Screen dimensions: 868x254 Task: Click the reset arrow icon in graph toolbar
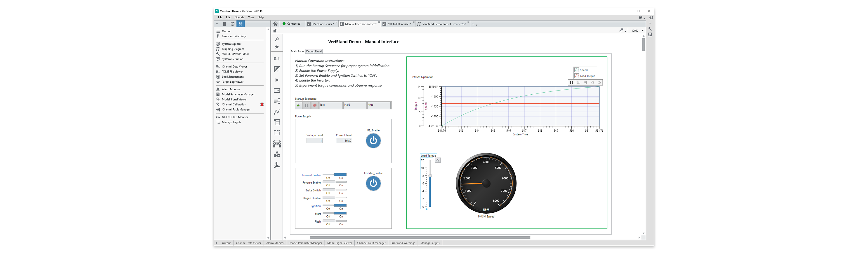click(599, 82)
